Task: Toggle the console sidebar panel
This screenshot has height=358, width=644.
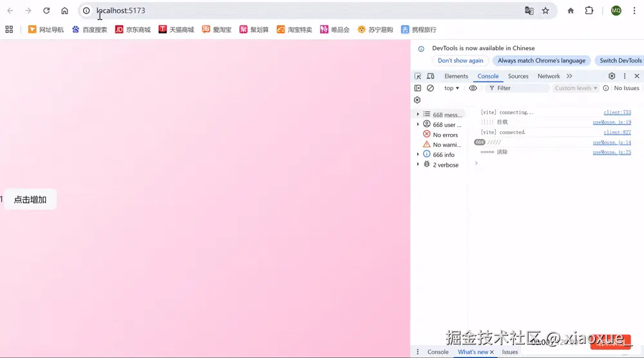Action: (417, 88)
